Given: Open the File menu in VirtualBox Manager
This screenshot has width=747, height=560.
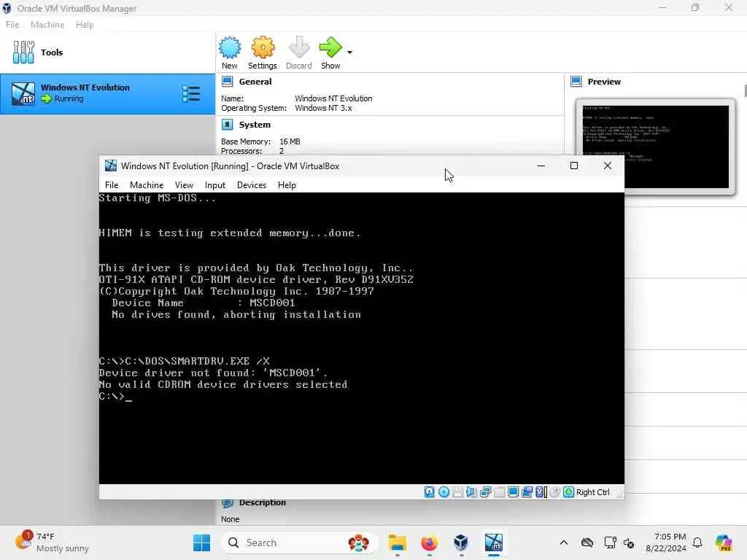Looking at the screenshot, I should pos(12,25).
